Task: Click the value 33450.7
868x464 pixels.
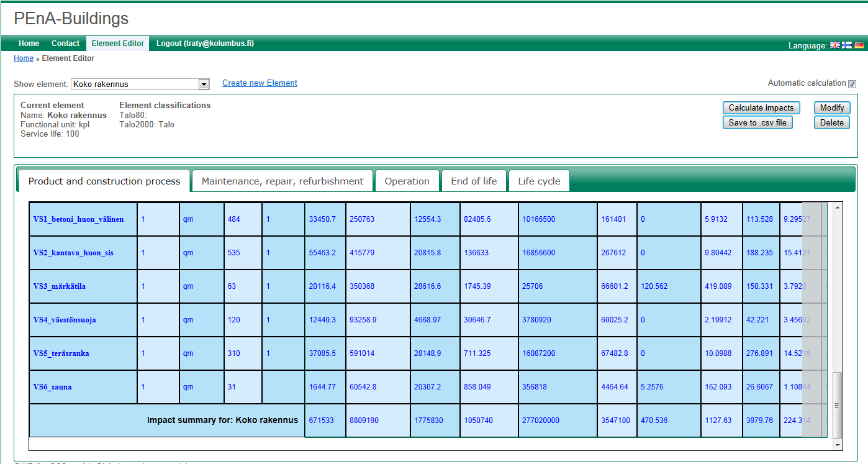Action: (322, 219)
